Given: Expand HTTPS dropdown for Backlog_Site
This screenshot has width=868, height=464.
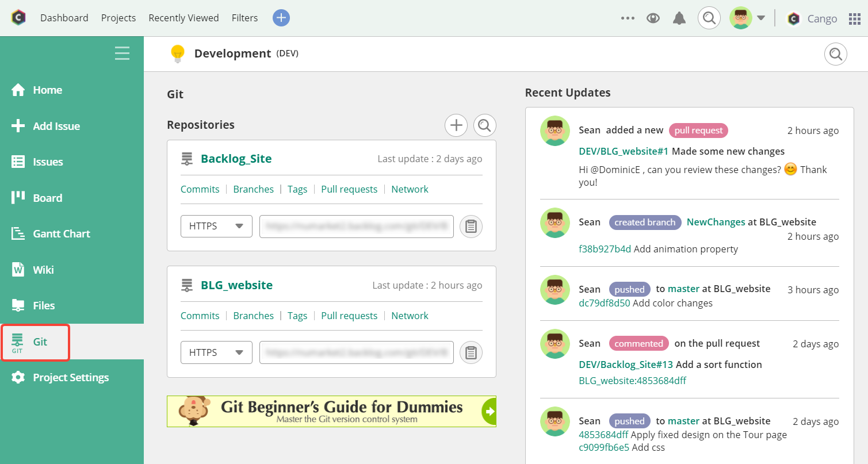Looking at the screenshot, I should pos(216,227).
